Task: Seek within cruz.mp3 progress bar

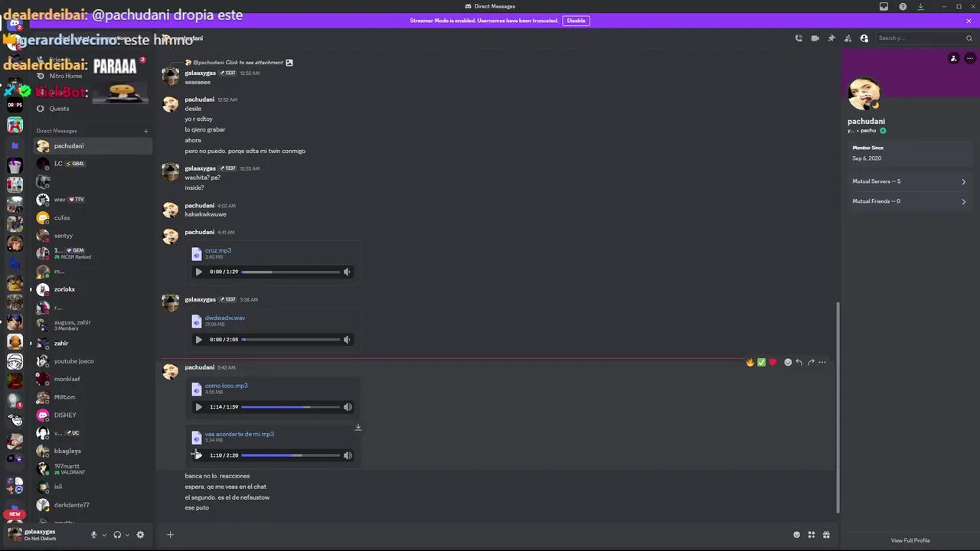Action: click(290, 272)
